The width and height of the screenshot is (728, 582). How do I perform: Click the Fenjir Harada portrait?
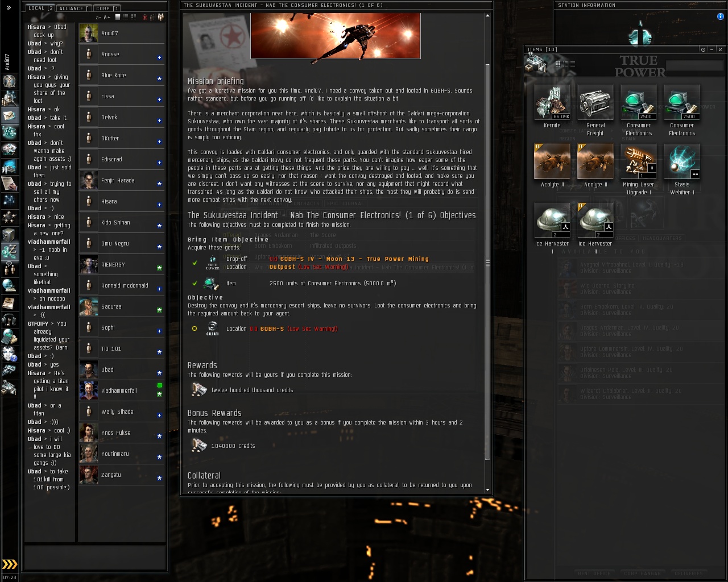pos(88,180)
